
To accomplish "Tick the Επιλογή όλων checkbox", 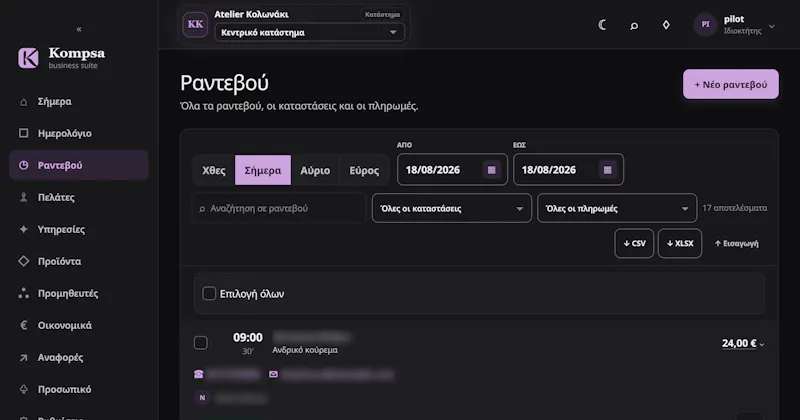I will [209, 293].
